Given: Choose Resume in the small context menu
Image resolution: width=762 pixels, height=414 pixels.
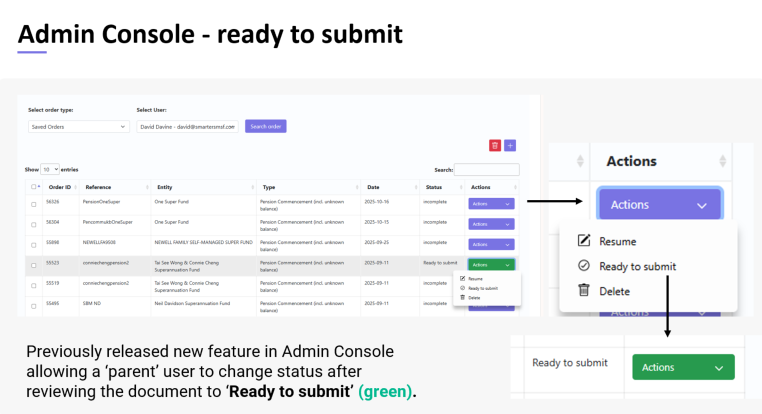Looking at the screenshot, I should pyautogui.click(x=475, y=279).
